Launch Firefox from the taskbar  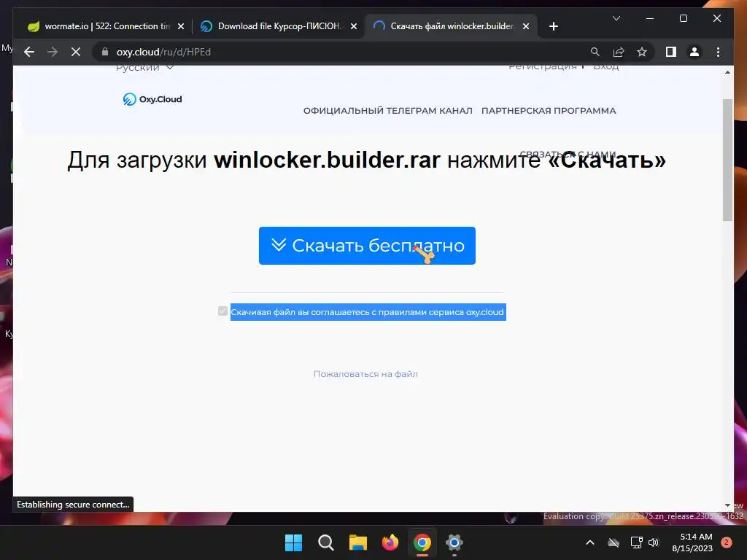pyautogui.click(x=390, y=542)
